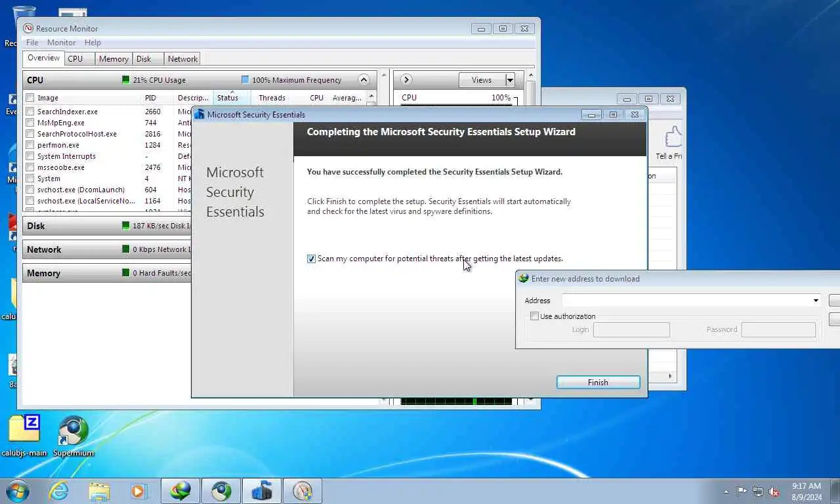Image resolution: width=840 pixels, height=504 pixels.
Task: Click the Security Essentials title bar icon
Action: (x=199, y=114)
